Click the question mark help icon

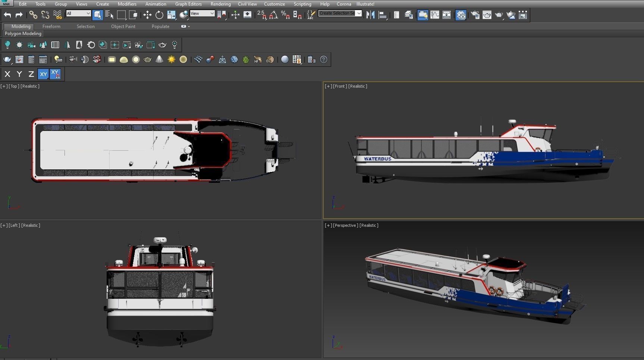pos(324,59)
